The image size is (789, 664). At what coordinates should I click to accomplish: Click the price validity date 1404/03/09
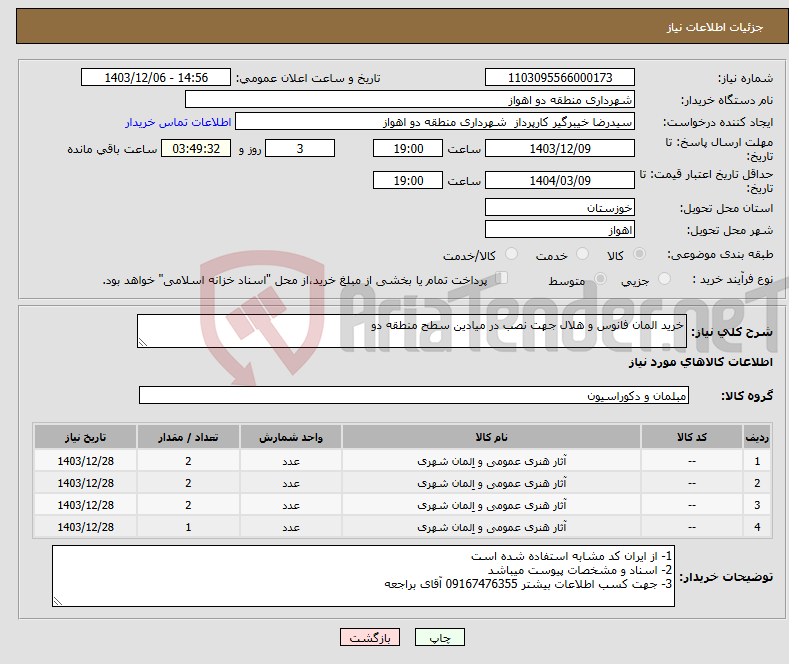(560, 180)
